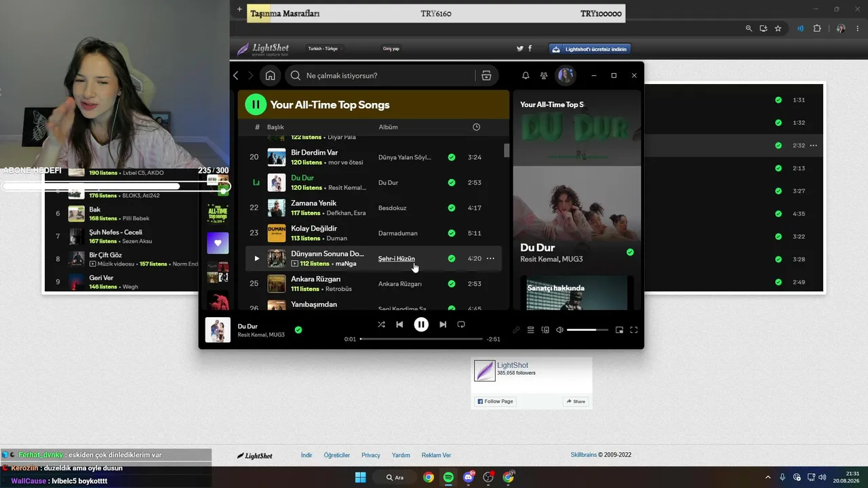
Task: Open Spotify Home
Action: click(x=270, y=76)
